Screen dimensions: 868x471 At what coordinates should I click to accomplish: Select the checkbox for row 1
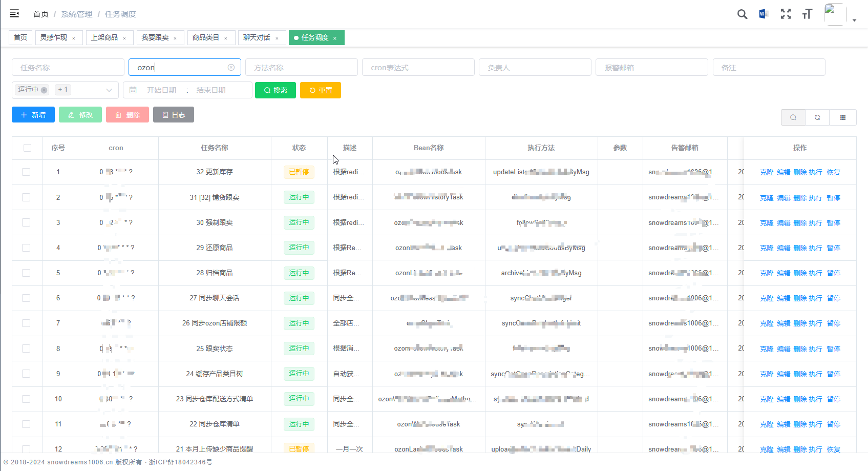click(x=26, y=172)
